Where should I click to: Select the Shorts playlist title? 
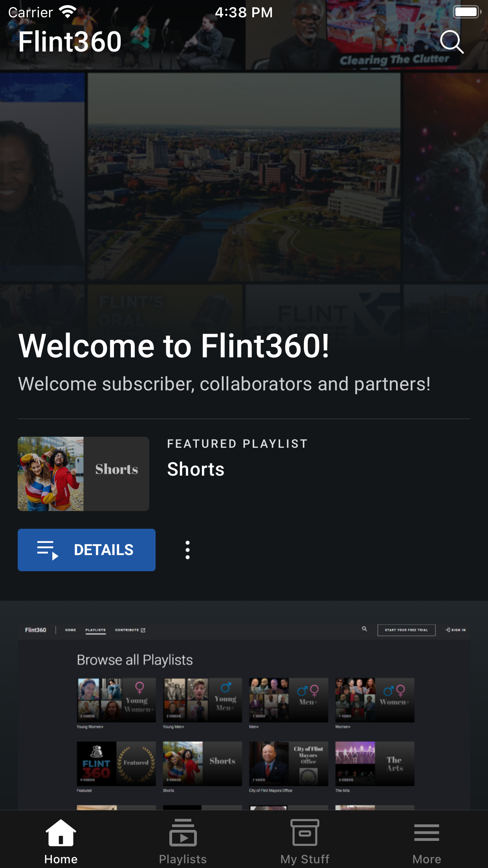[196, 469]
